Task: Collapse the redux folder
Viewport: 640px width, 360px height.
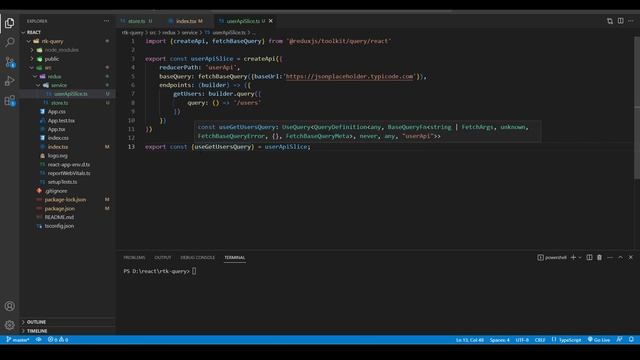Action: [67, 76]
